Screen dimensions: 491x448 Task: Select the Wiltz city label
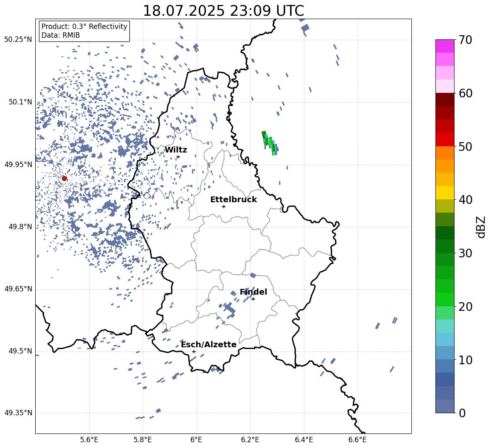(176, 150)
